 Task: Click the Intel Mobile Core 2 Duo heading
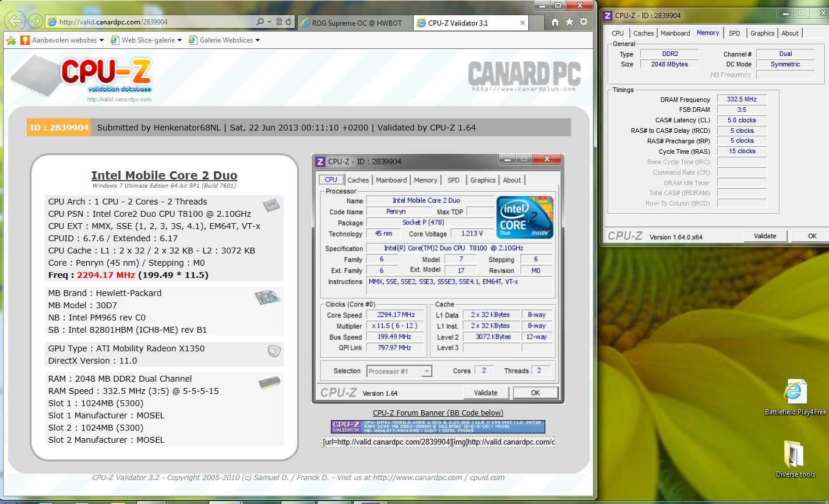(164, 175)
